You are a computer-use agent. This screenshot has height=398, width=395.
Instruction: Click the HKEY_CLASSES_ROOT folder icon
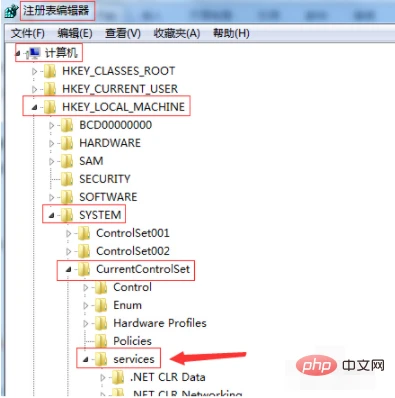pos(50,71)
